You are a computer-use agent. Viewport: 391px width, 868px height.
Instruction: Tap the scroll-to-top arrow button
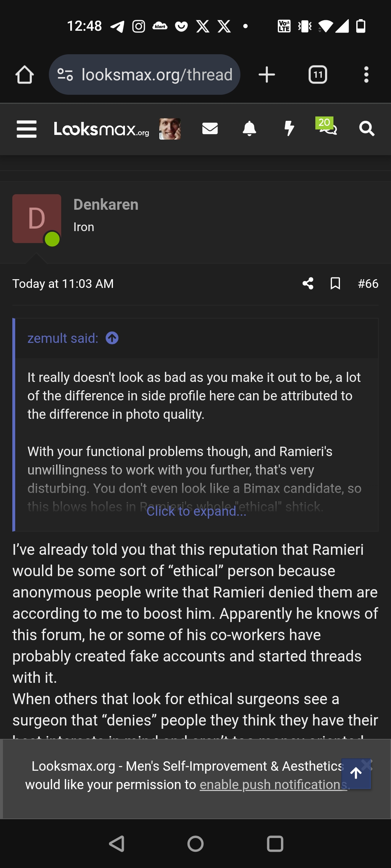(356, 773)
